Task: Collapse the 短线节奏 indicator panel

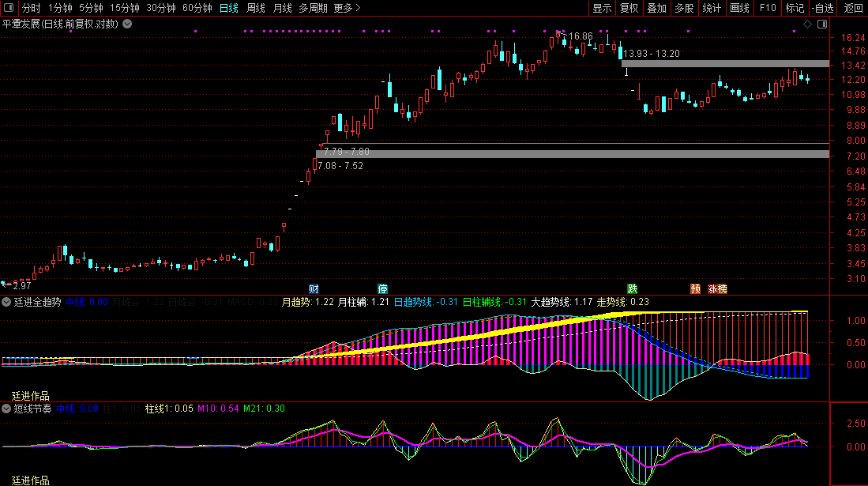Action: coord(7,409)
